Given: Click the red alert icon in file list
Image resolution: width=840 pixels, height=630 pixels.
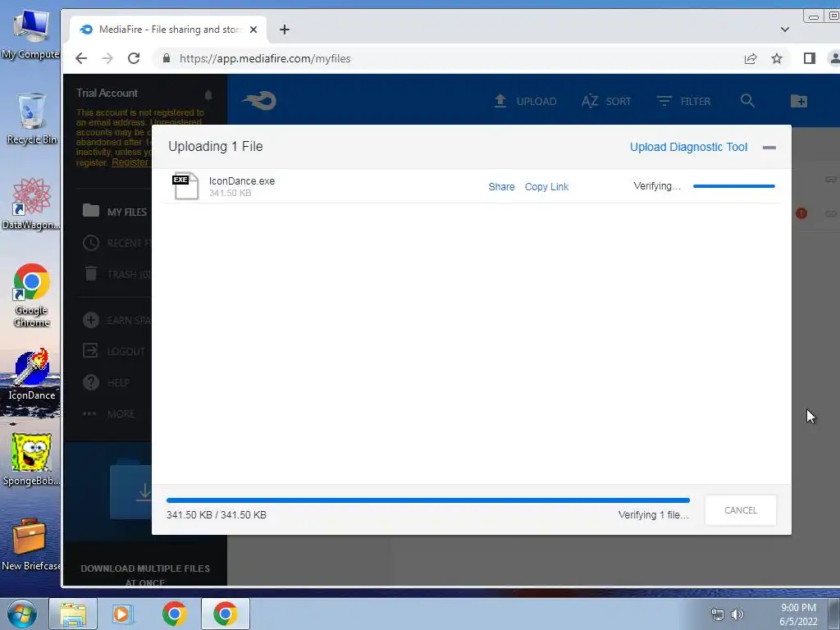Looking at the screenshot, I should [x=801, y=213].
